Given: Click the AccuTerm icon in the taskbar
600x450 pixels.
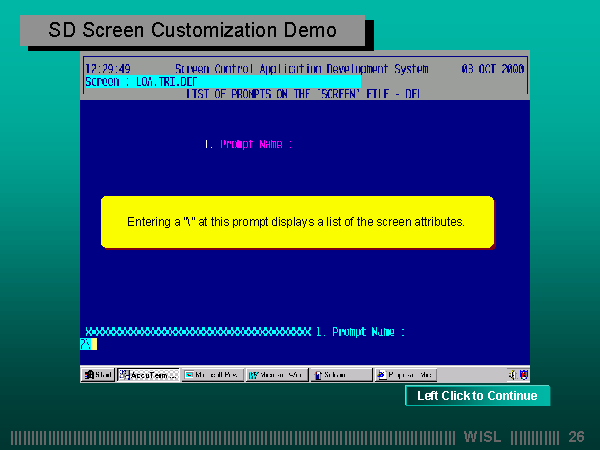Looking at the screenshot, I should [124, 375].
